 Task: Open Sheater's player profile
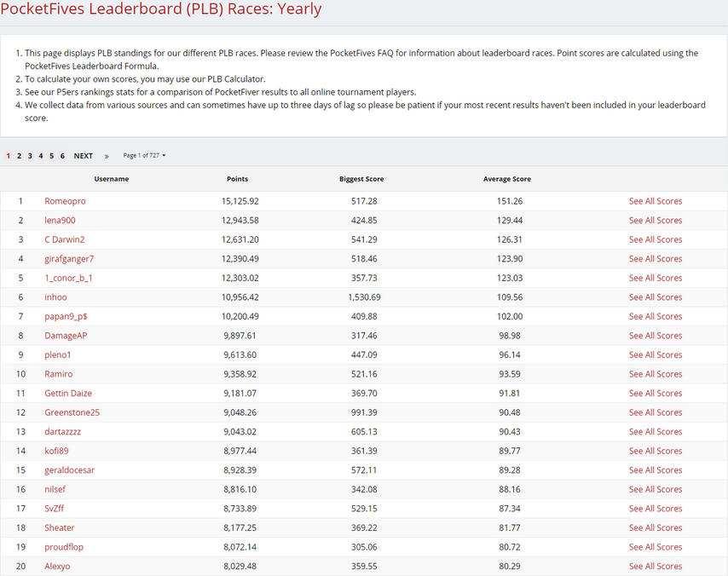point(60,527)
